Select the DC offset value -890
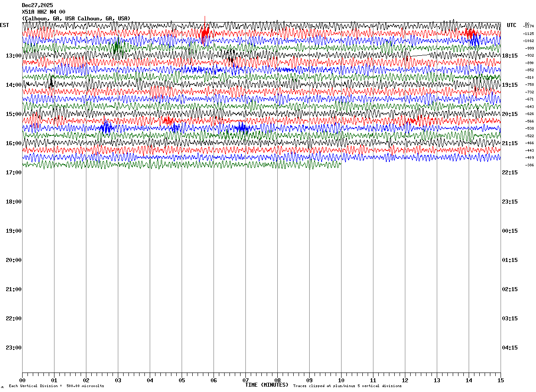Viewport: 536px width, 392px height. 529,63
